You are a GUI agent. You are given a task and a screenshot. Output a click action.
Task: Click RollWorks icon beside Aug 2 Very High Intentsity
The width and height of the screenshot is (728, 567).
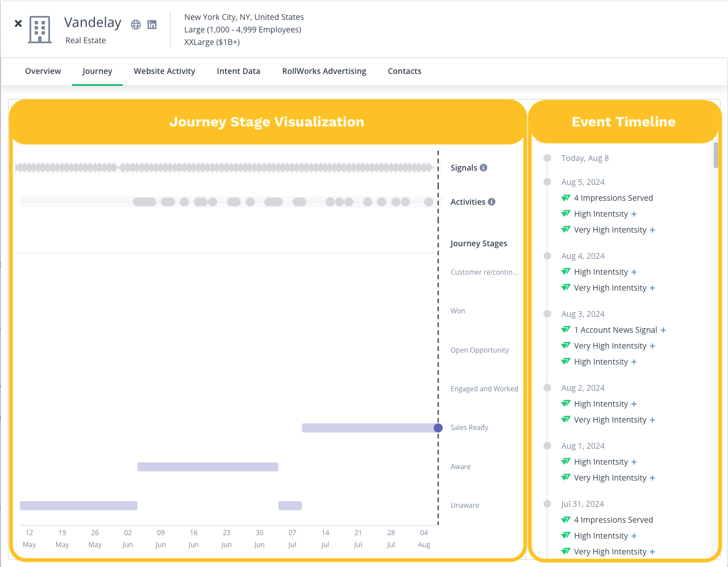tap(565, 420)
